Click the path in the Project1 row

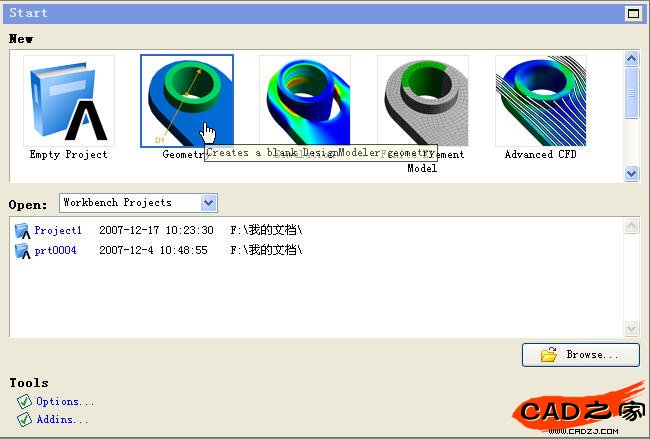tap(266, 230)
